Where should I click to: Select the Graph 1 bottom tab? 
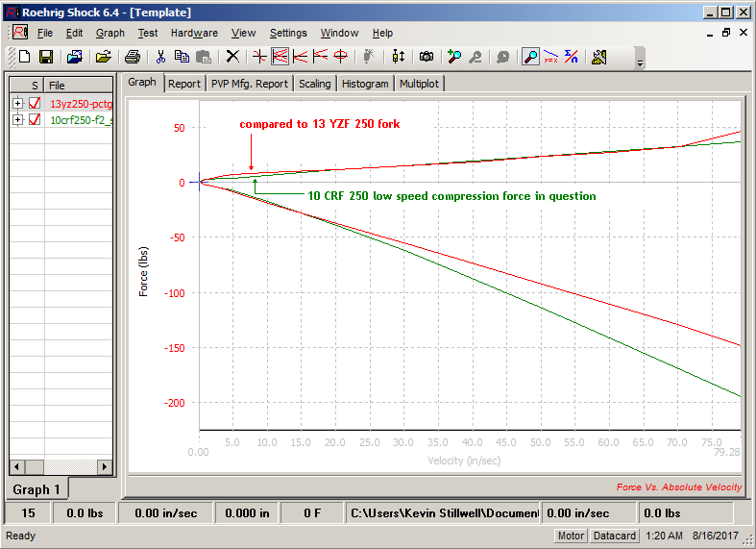[x=37, y=489]
